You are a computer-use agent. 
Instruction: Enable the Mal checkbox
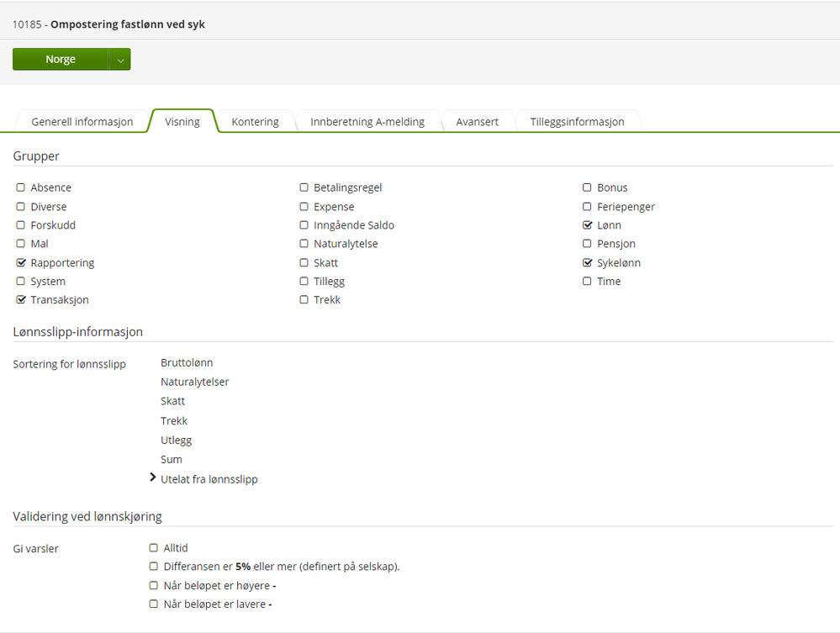(x=20, y=244)
